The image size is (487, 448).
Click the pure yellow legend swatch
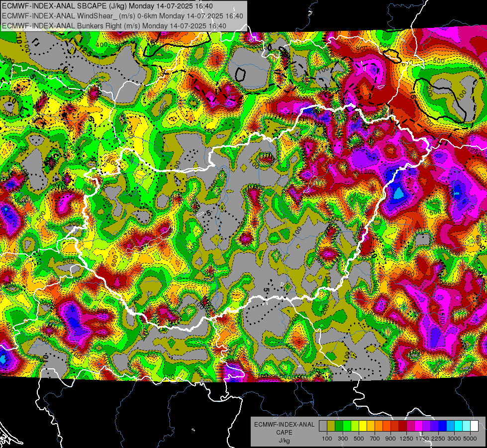(363, 426)
